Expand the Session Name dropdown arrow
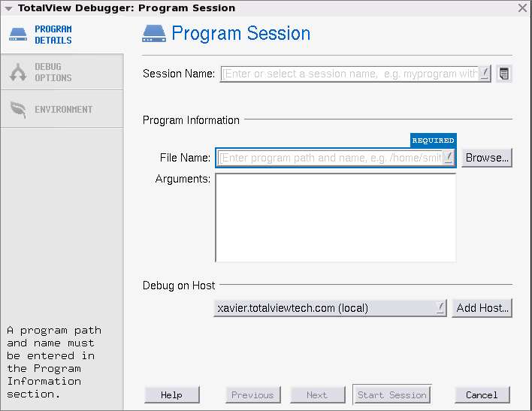 (x=485, y=74)
